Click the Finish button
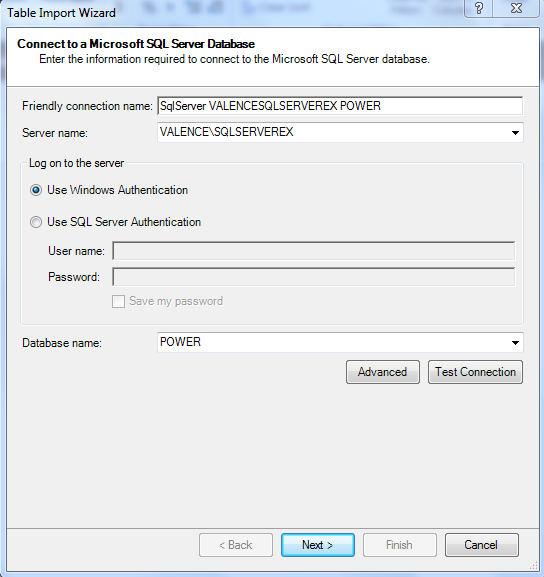 tap(400, 545)
